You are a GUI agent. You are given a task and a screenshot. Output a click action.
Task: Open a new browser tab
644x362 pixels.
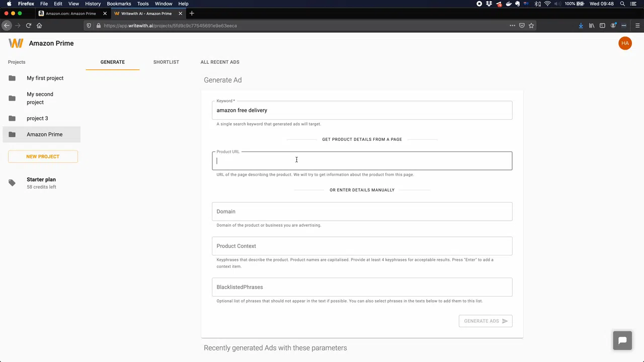click(x=192, y=14)
